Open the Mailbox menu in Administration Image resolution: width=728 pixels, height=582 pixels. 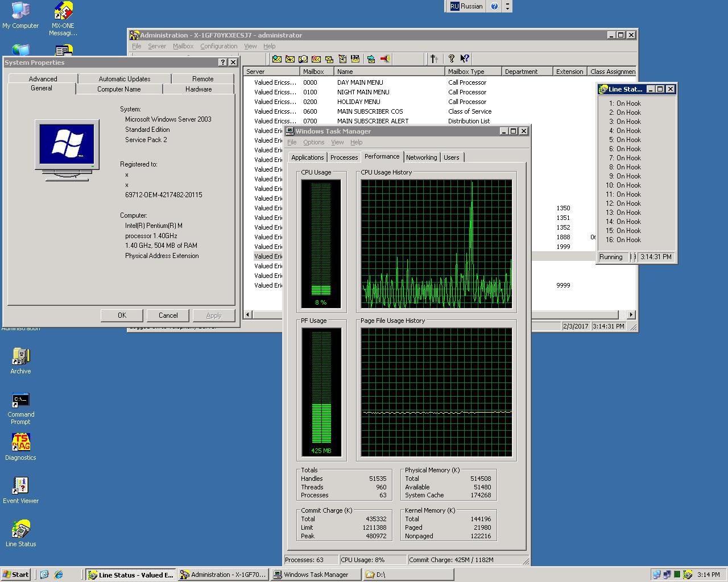[x=183, y=46]
